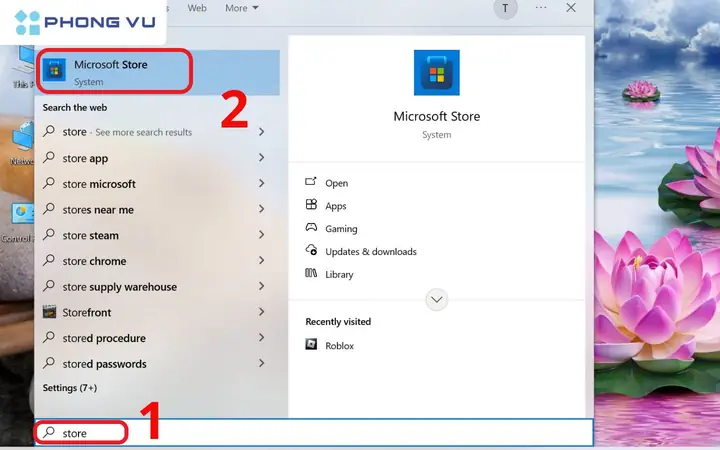720x450 pixels.
Task: Click the Updates & downloads cloud icon
Action: click(311, 250)
